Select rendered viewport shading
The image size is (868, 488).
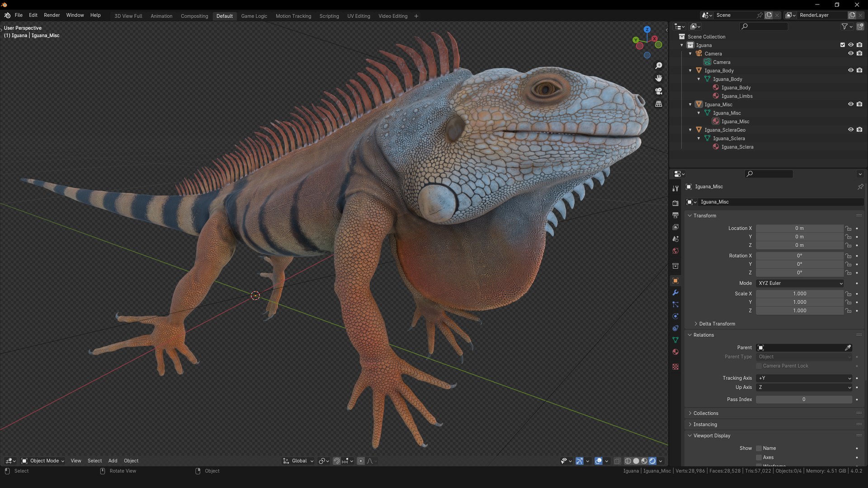[x=652, y=461]
